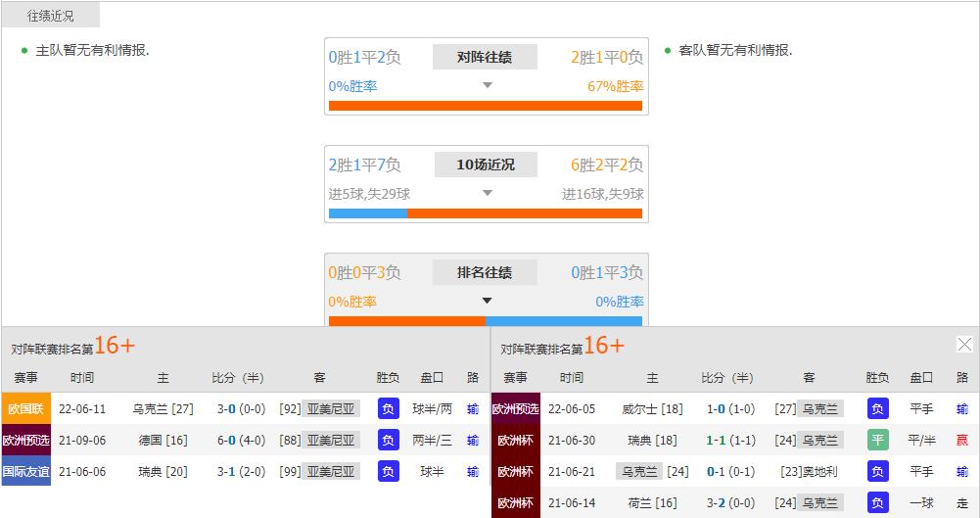
Task: Click the green 平 result badge
Action: pyautogui.click(x=877, y=440)
